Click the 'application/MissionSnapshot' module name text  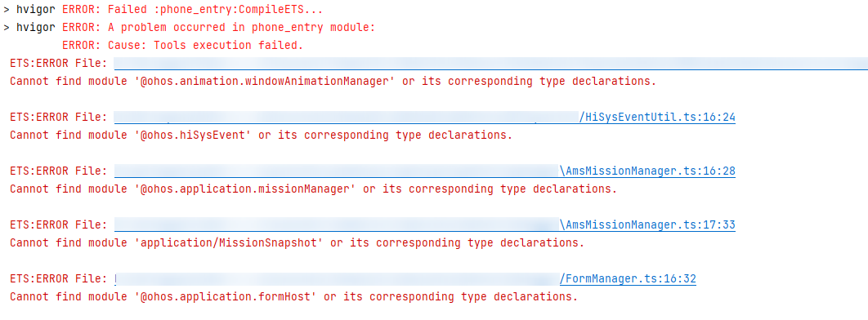(229, 243)
